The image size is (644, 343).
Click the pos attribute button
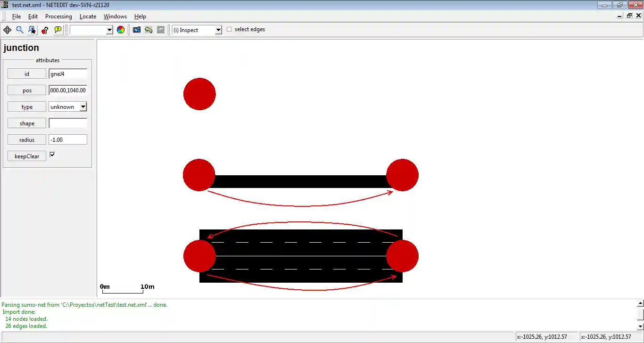coord(27,90)
